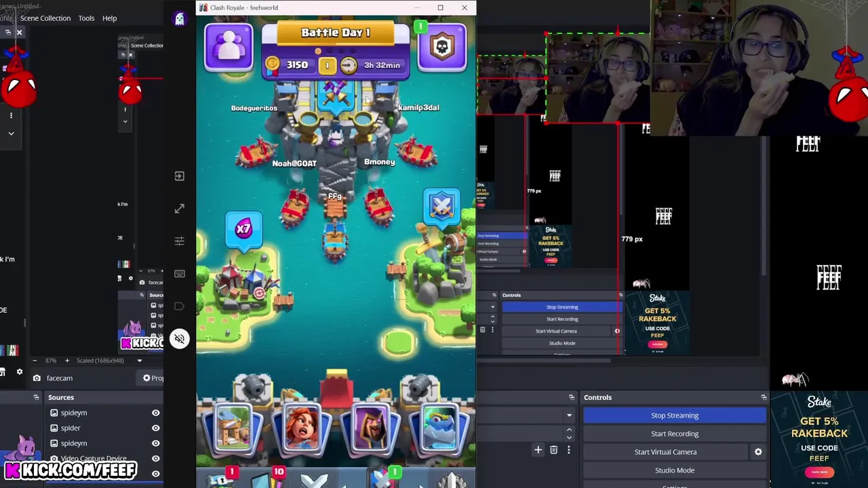Image resolution: width=868 pixels, height=488 pixels.
Task: Zoom in preview with plus button
Action: coord(66,361)
